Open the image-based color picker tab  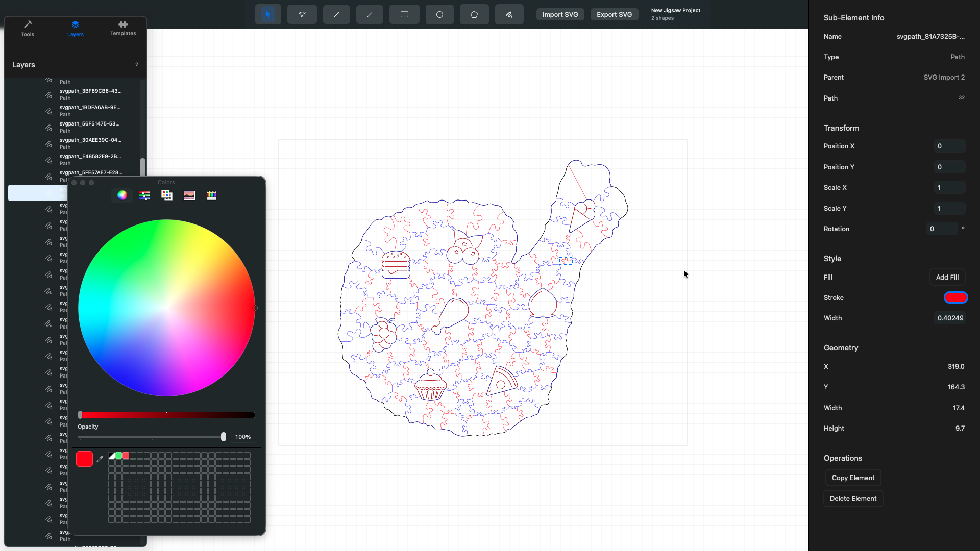189,195
